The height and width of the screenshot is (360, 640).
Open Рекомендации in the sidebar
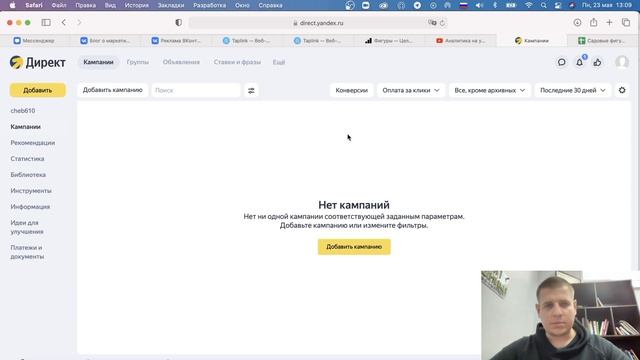click(x=33, y=143)
